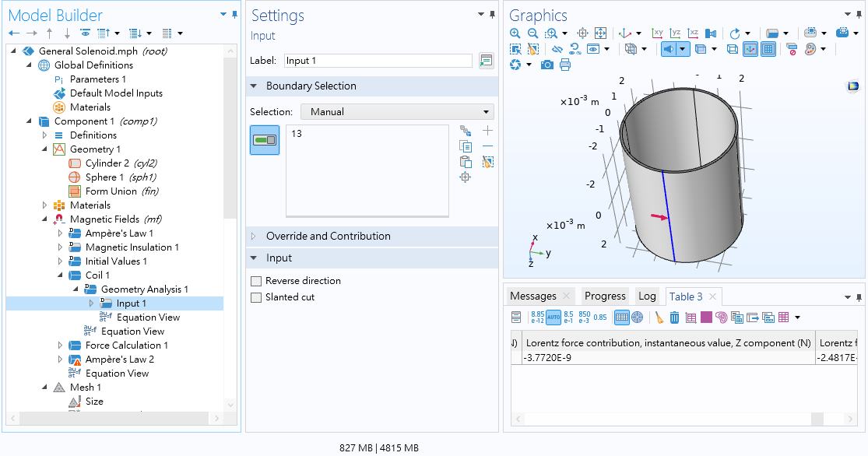Click the Print icon in Graphics toolbar
Viewport: 868px width, 456px height.
(x=565, y=65)
